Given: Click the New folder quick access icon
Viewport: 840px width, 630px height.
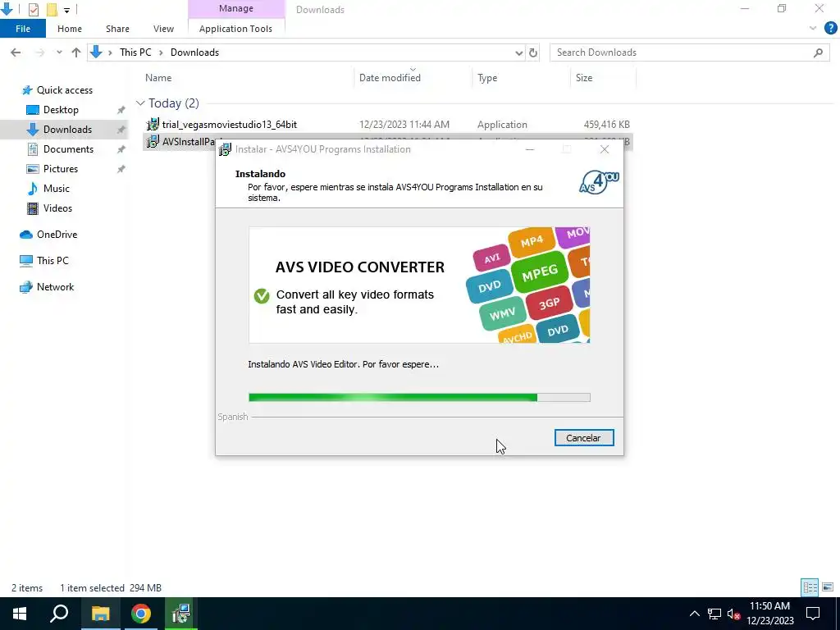Looking at the screenshot, I should tap(52, 10).
